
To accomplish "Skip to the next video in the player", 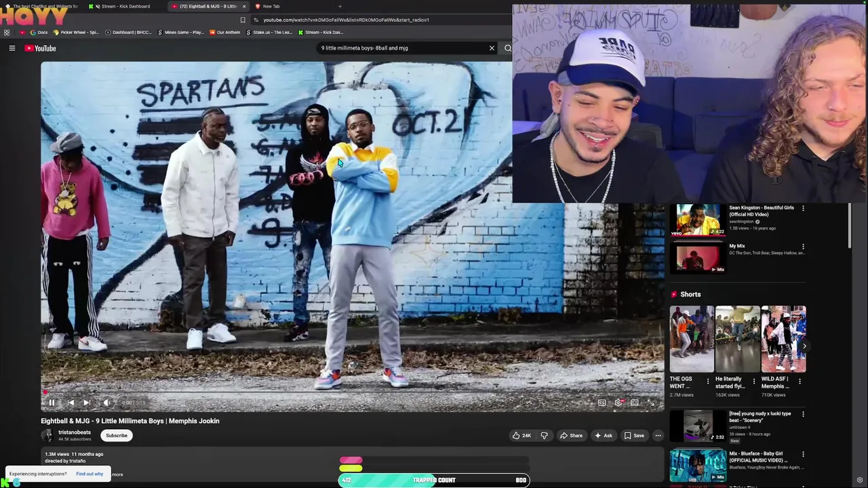I will tap(87, 403).
